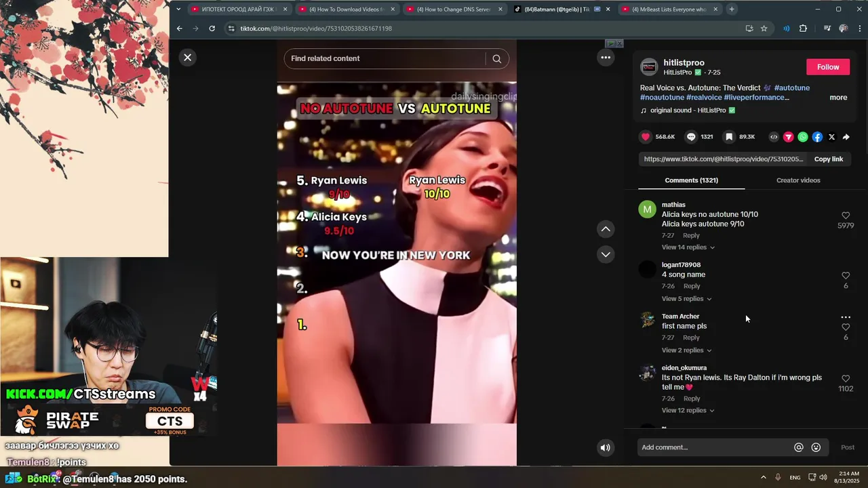868x488 pixels.
Task: Expand View 12 replies under eiden_okumura
Action: (688, 411)
